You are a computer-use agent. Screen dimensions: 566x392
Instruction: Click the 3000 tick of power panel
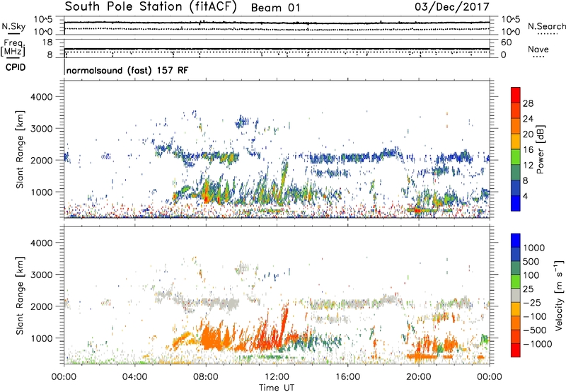[41, 129]
